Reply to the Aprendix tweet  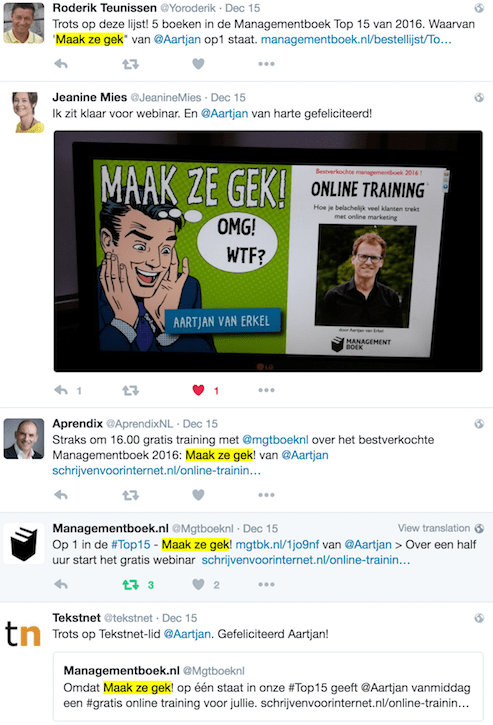[61, 495]
